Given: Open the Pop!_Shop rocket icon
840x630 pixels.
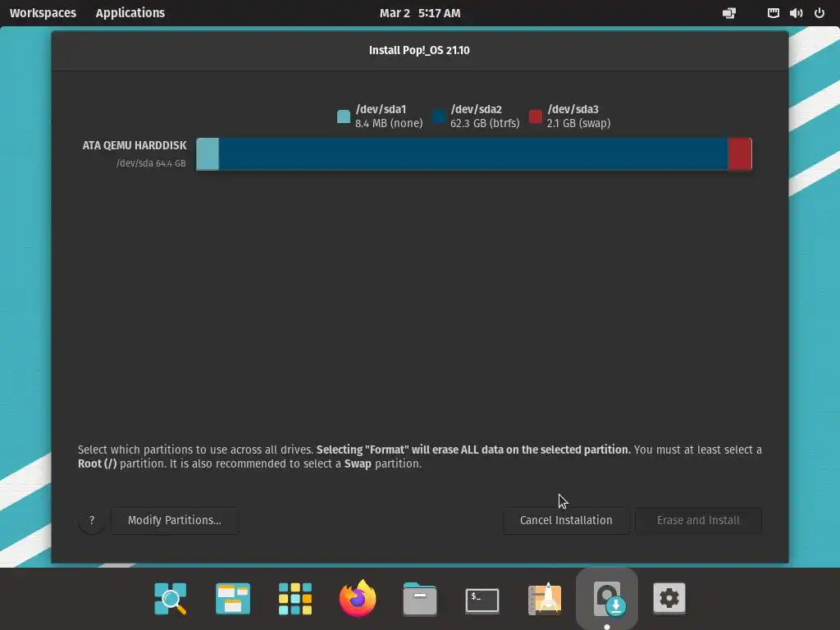Looking at the screenshot, I should pyautogui.click(x=545, y=598).
